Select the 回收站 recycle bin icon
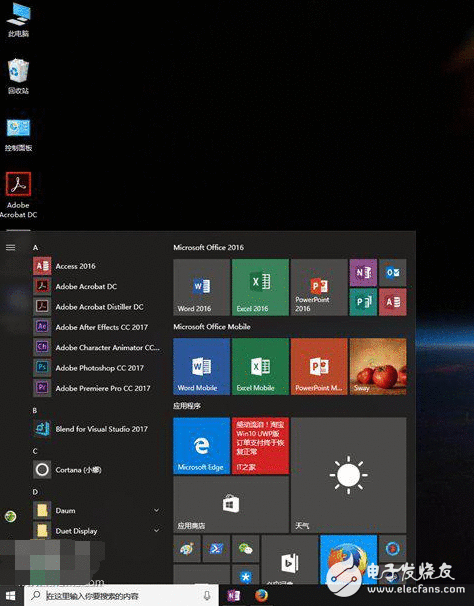 (x=18, y=77)
